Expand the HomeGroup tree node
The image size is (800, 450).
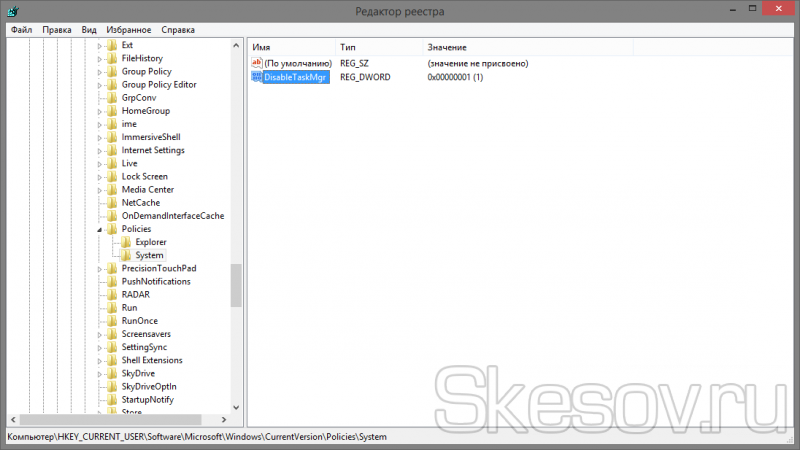point(100,111)
